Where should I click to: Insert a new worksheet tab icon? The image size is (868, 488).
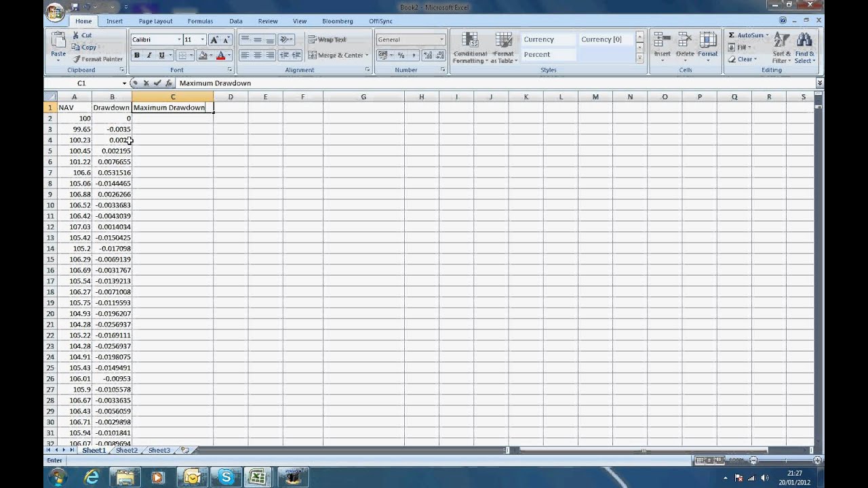coord(184,450)
